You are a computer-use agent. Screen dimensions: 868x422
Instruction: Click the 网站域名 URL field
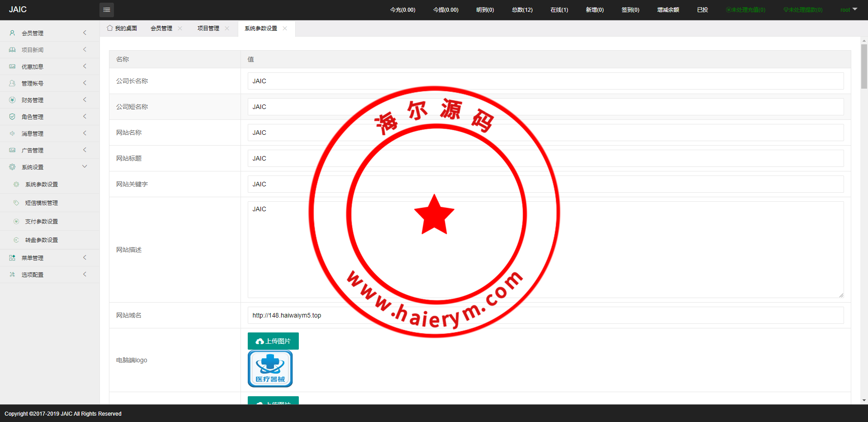coord(546,315)
